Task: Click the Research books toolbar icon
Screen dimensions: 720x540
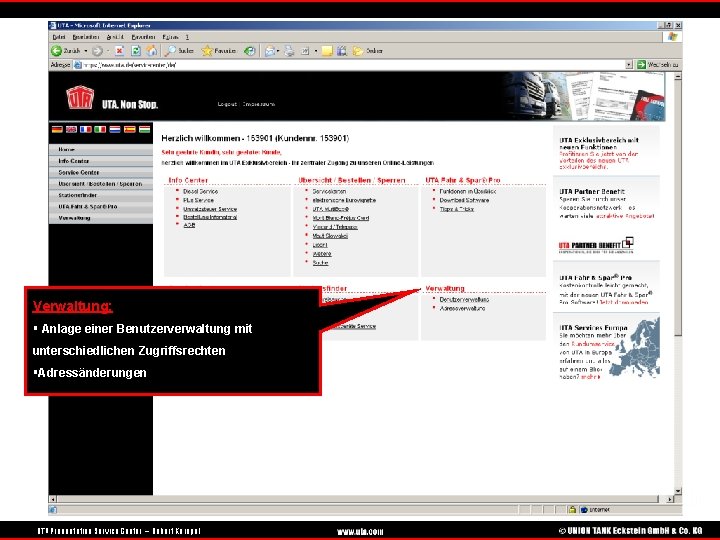Action: (342, 51)
